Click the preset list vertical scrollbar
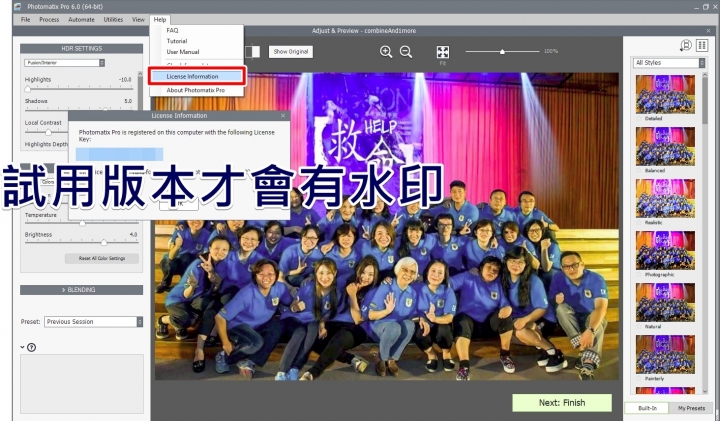This screenshot has height=421, width=720. point(705,101)
